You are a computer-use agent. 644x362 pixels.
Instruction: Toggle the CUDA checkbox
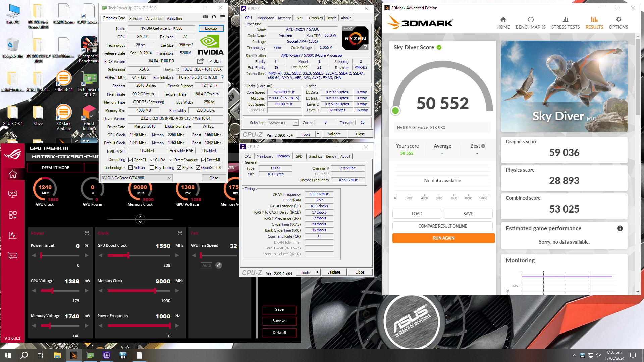tap(152, 160)
